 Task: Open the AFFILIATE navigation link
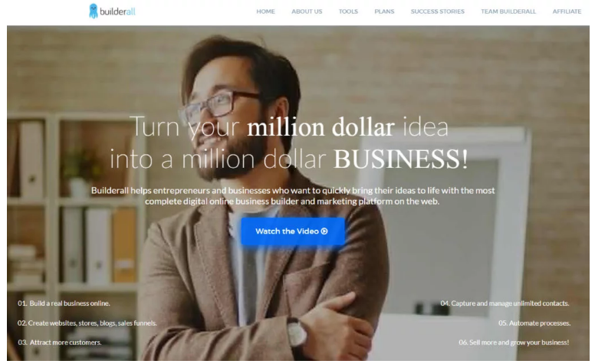tap(567, 11)
